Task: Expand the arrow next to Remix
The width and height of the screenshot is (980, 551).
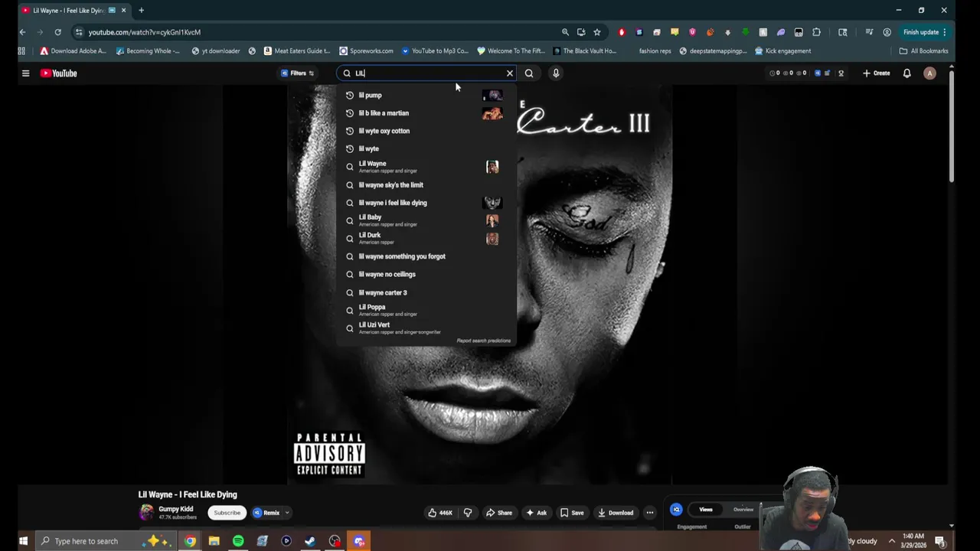Action: 287,513
